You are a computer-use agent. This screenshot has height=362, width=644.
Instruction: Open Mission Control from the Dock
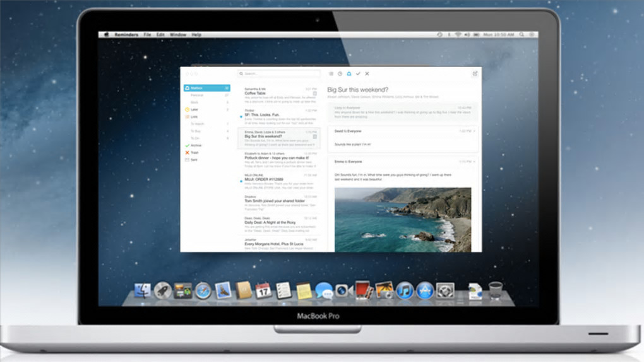click(x=182, y=291)
